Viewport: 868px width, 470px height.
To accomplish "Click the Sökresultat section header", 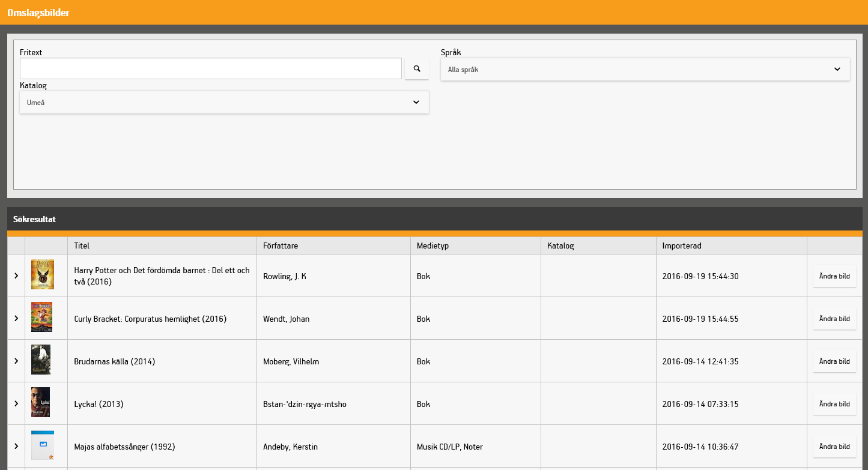I will [x=34, y=219].
